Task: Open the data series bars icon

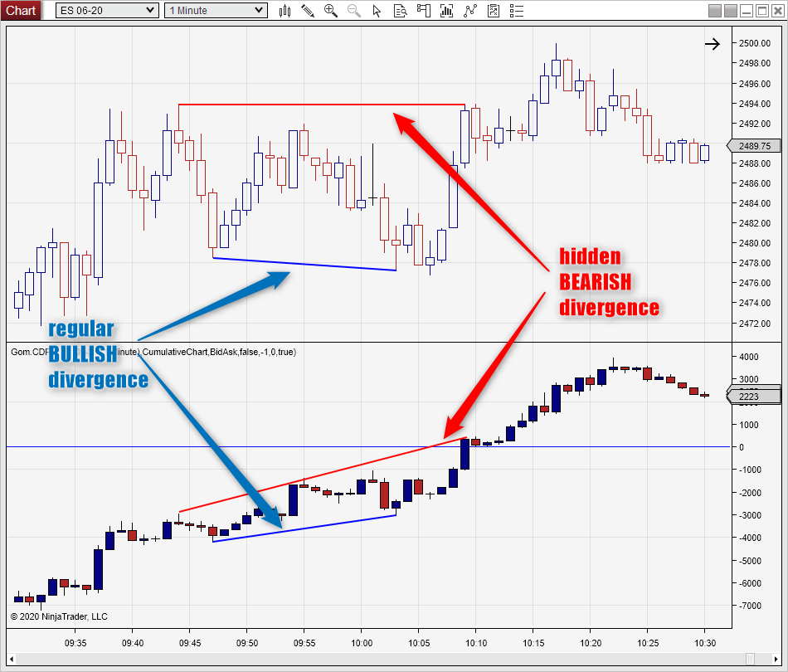Action: pyautogui.click(x=446, y=11)
